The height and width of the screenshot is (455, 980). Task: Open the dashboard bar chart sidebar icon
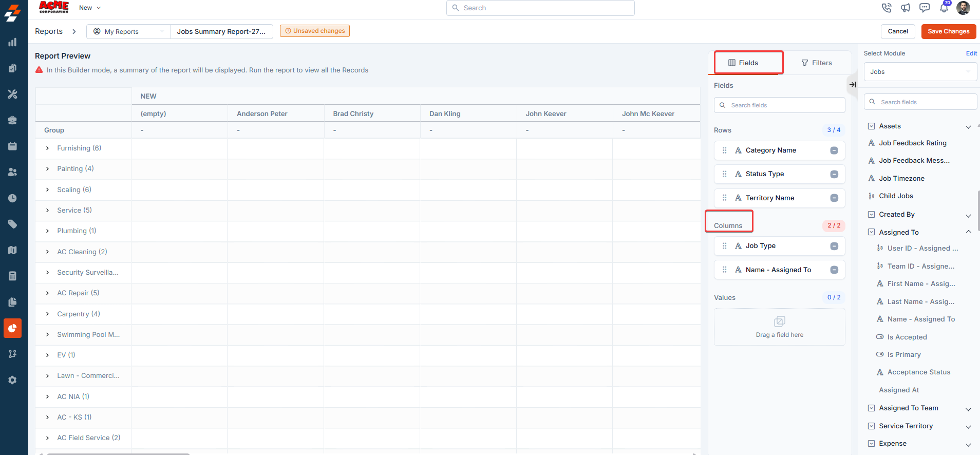pos(12,42)
